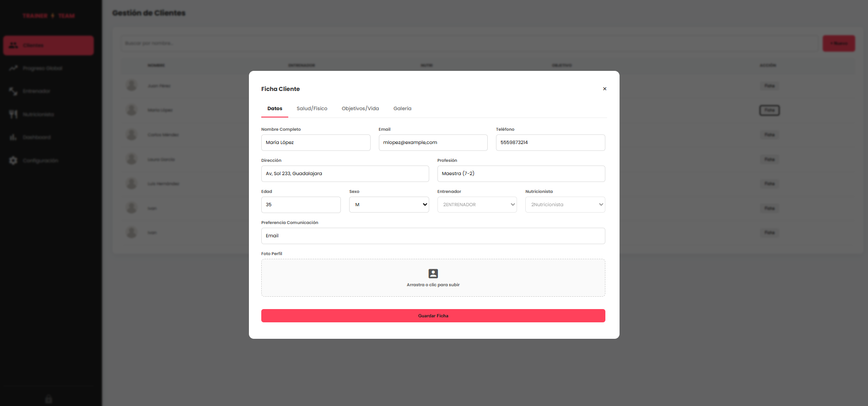Open the Objetivos/Vida tab

360,108
